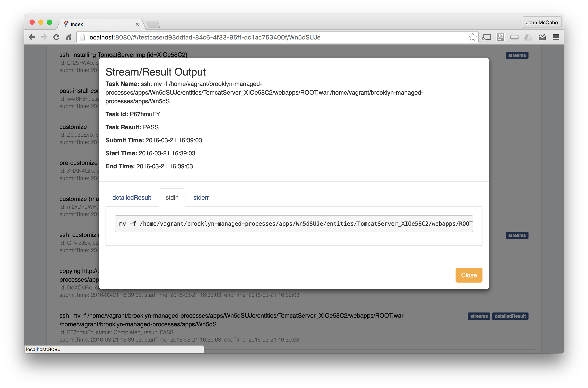Close the Index browser tab
This screenshot has width=588, height=388.
point(137,24)
